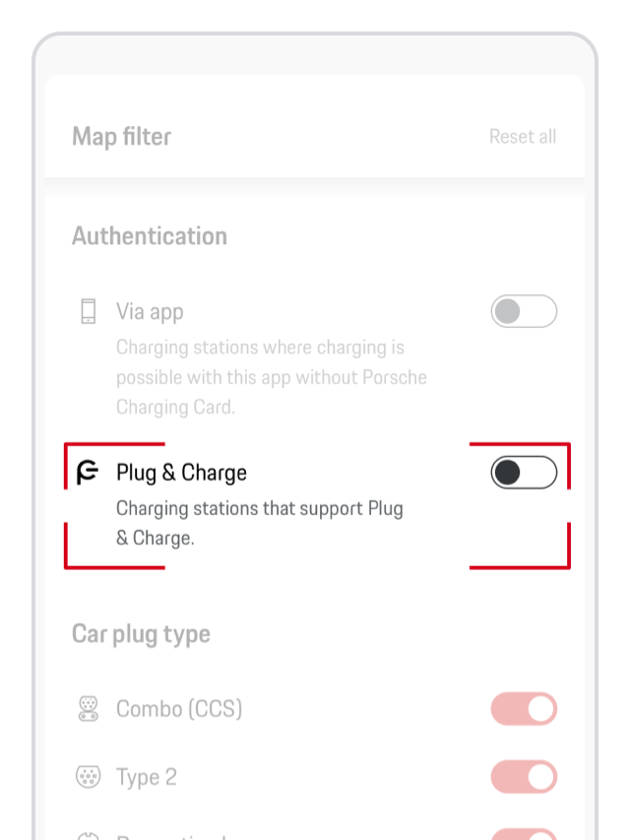Tap the Map filter heading
The width and height of the screenshot is (630, 840).
pyautogui.click(x=121, y=137)
